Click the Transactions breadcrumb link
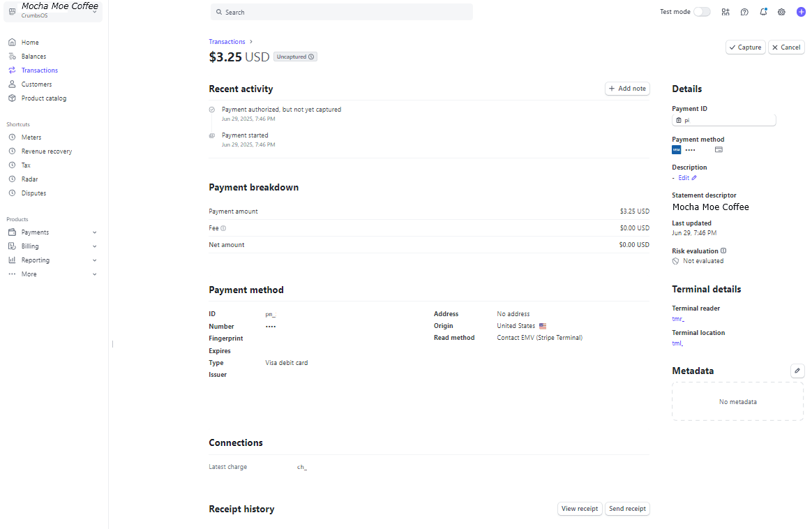This screenshot has width=812, height=529. (227, 42)
